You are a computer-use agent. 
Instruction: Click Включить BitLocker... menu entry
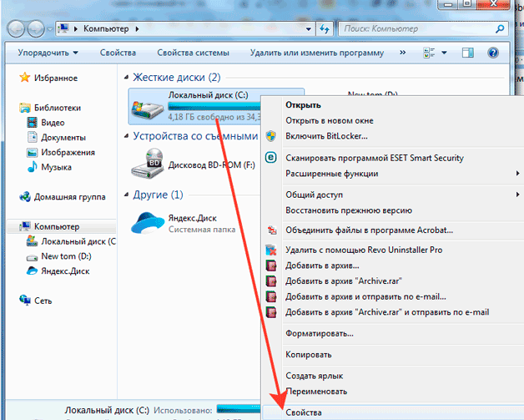[326, 136]
